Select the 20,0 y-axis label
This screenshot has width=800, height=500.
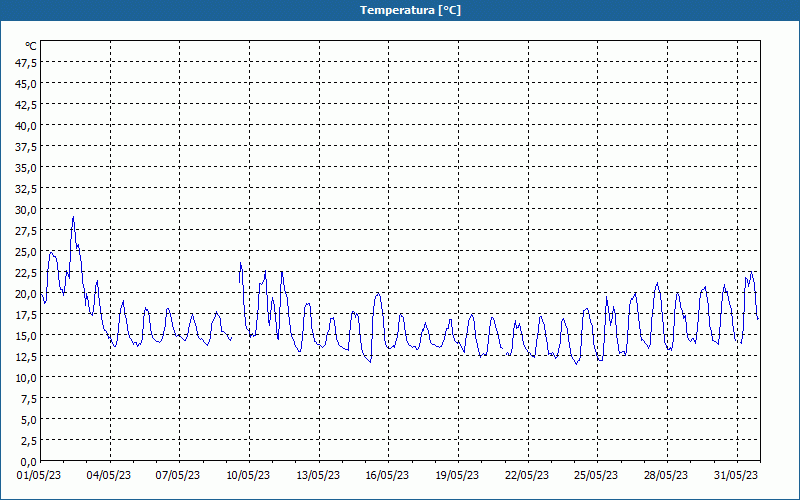click(x=27, y=294)
